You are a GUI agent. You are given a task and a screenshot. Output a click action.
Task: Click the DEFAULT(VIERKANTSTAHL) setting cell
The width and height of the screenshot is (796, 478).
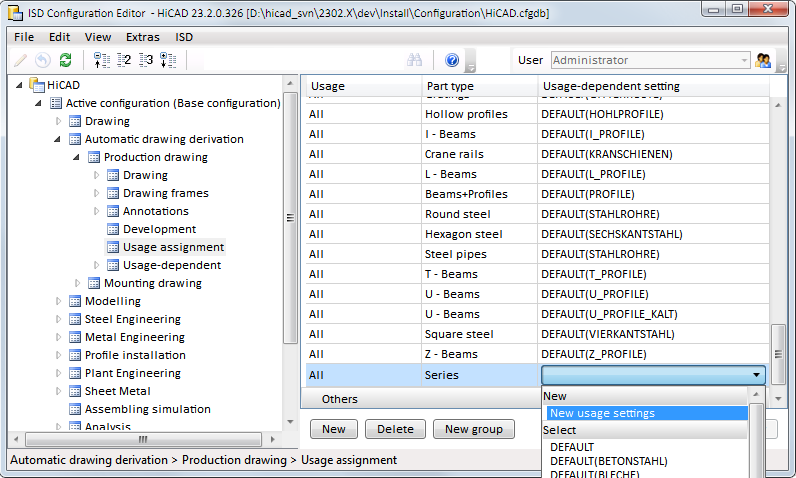653,334
